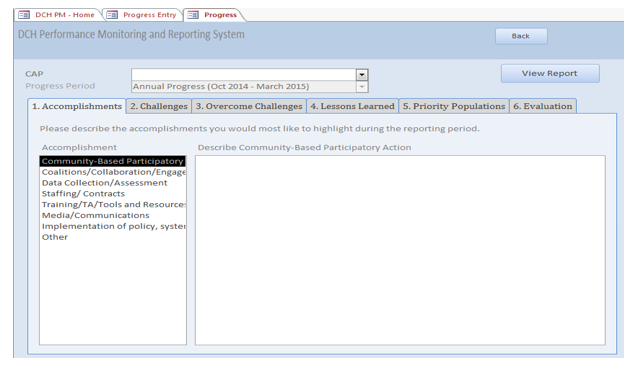644x372 pixels.
Task: Select Coalitions/Collaboration/Engage list item
Action: (x=113, y=172)
